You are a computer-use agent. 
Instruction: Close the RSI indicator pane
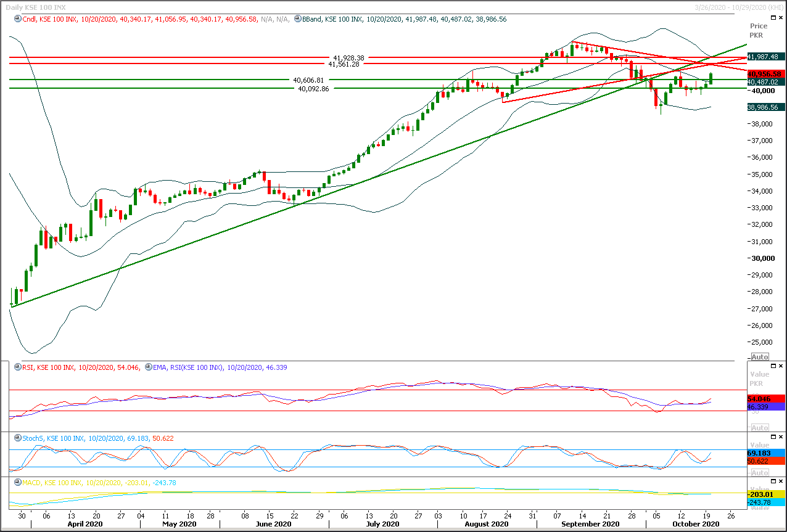coord(781,367)
